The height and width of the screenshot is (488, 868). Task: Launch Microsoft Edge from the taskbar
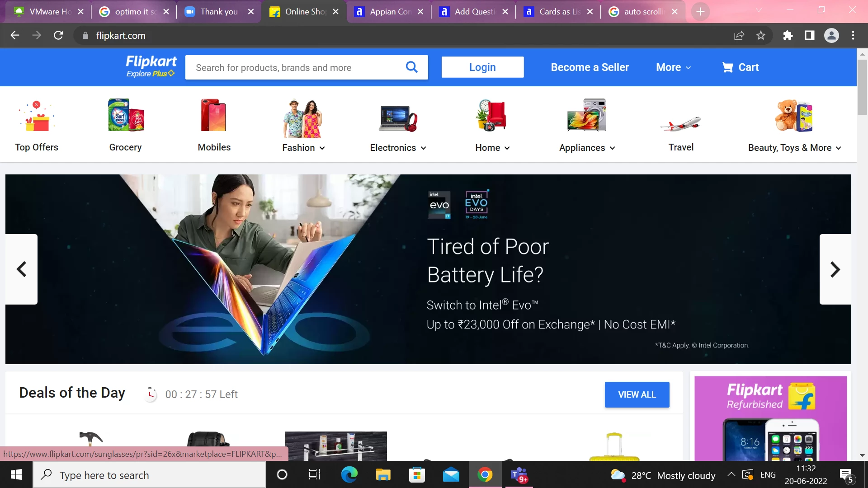[x=349, y=474]
